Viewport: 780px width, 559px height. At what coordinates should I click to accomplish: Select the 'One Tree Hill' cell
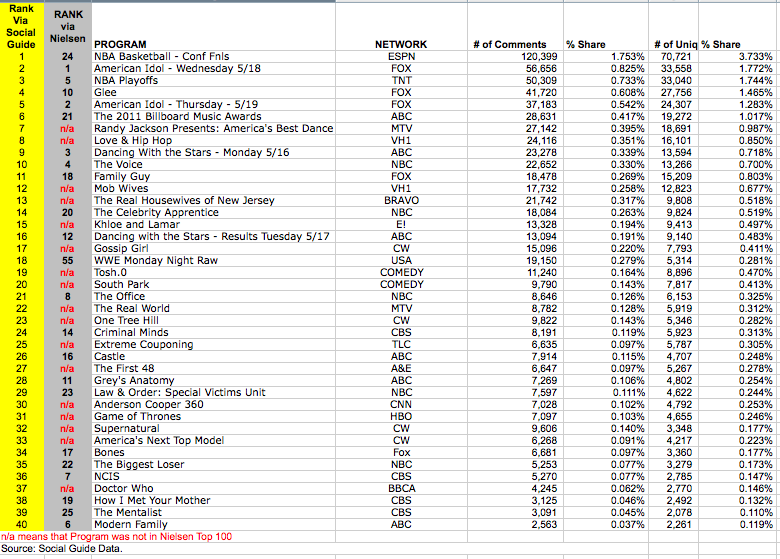pyautogui.click(x=213, y=320)
